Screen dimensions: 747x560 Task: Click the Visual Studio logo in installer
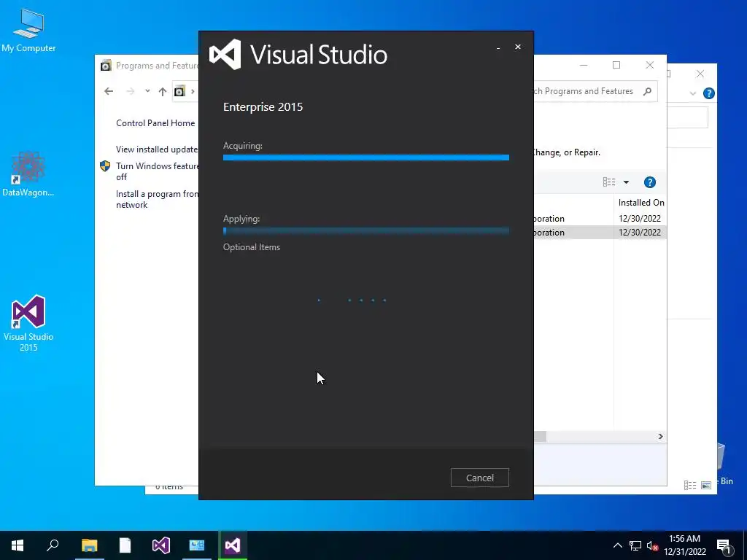pyautogui.click(x=225, y=54)
